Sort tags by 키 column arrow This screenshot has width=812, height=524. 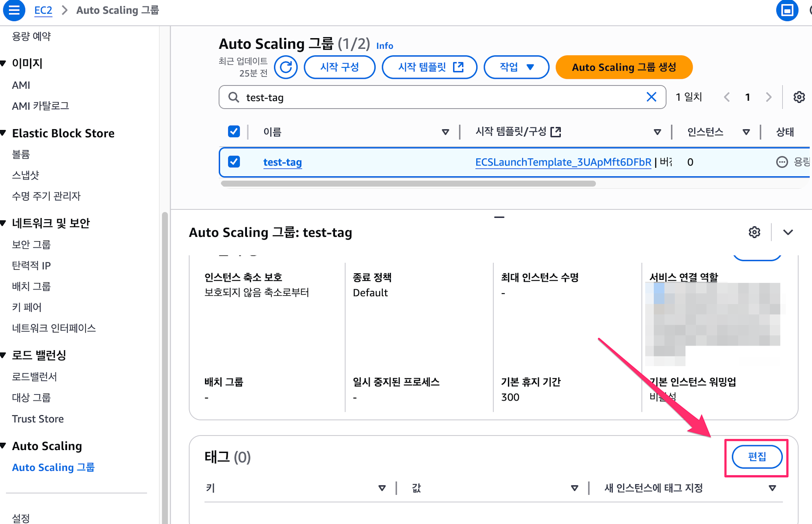[382, 488]
